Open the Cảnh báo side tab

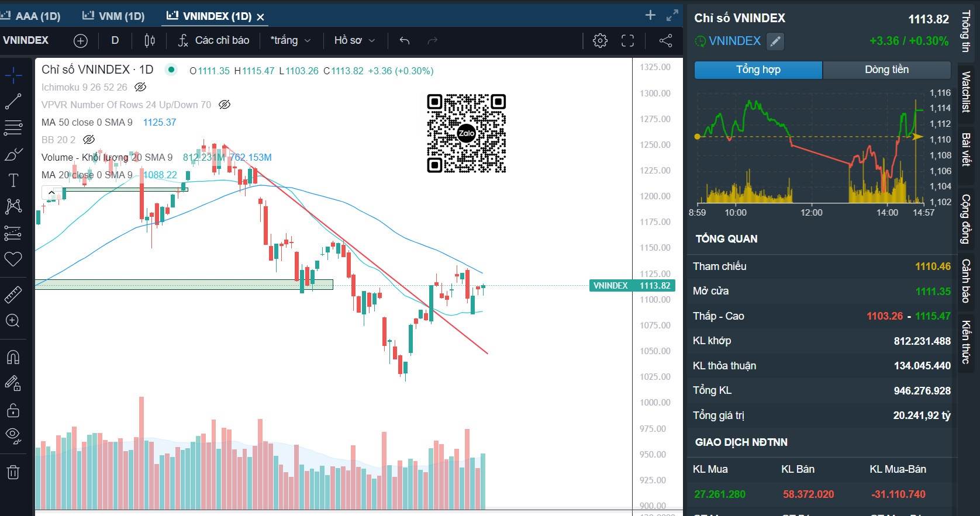[x=966, y=281]
